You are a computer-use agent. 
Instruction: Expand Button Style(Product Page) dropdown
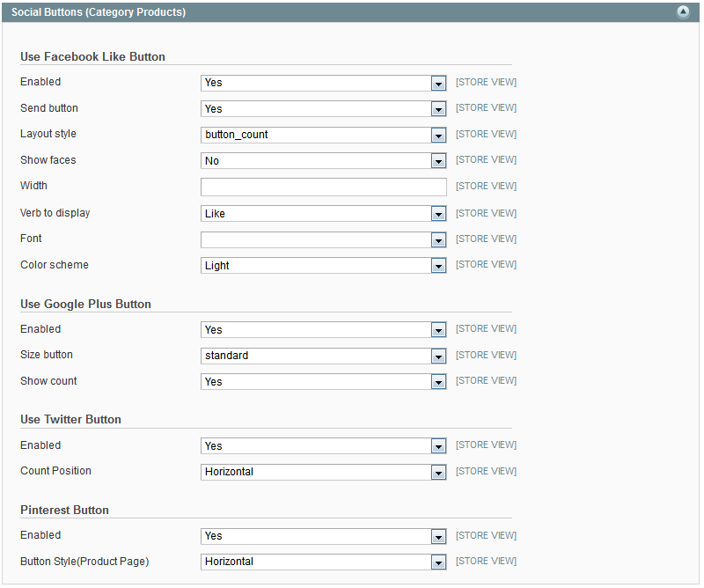click(x=323, y=562)
